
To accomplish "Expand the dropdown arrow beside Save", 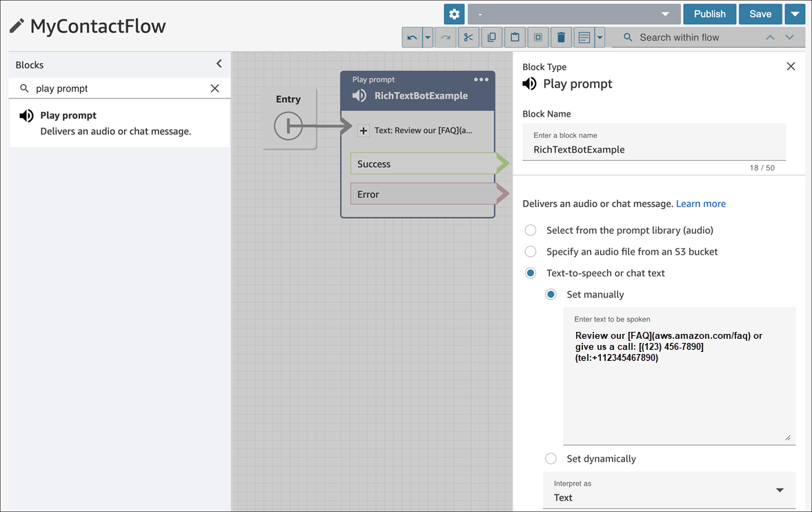I will click(x=795, y=14).
